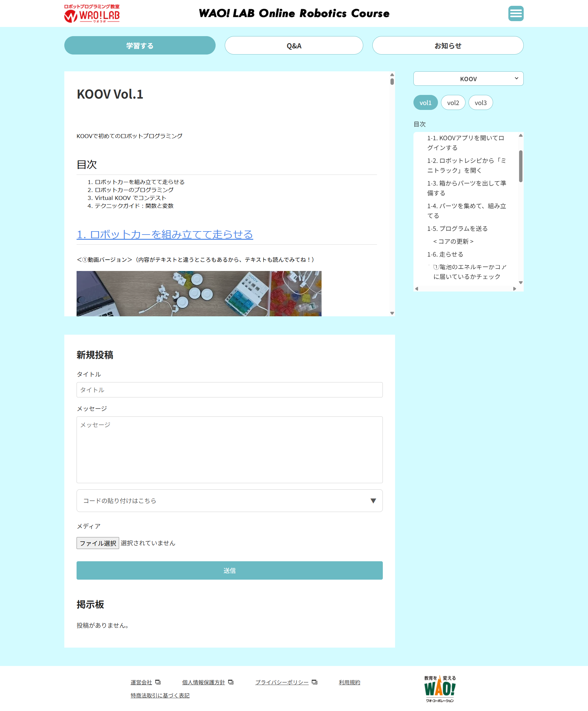The width and height of the screenshot is (588, 711).
Task: Click the WAO! Corporation footer logo
Action: click(440, 689)
